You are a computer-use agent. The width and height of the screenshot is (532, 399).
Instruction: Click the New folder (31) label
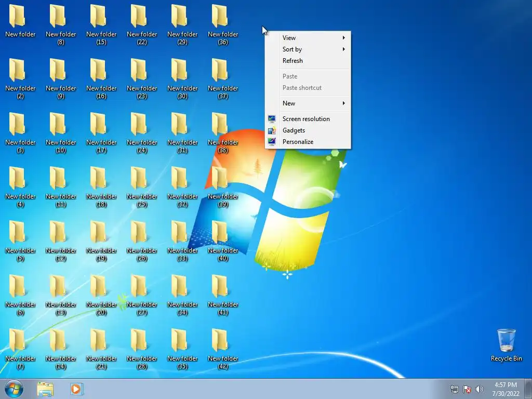[x=182, y=146]
